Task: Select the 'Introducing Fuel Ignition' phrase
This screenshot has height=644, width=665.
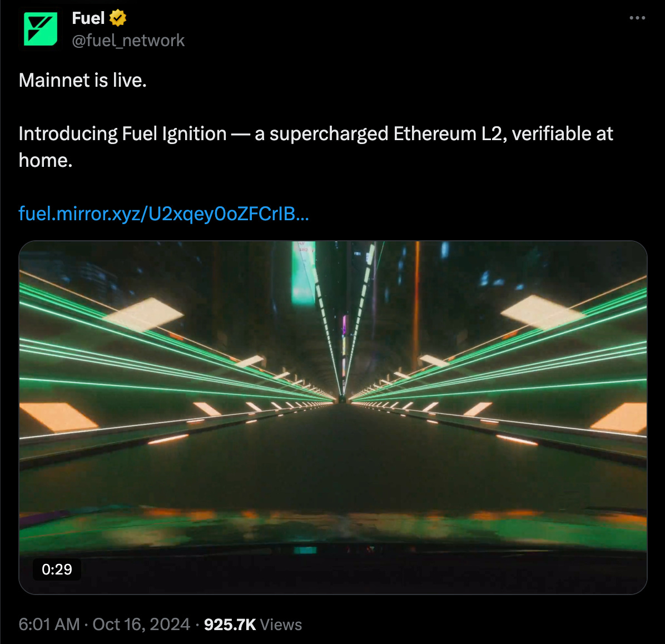Action: [x=122, y=133]
